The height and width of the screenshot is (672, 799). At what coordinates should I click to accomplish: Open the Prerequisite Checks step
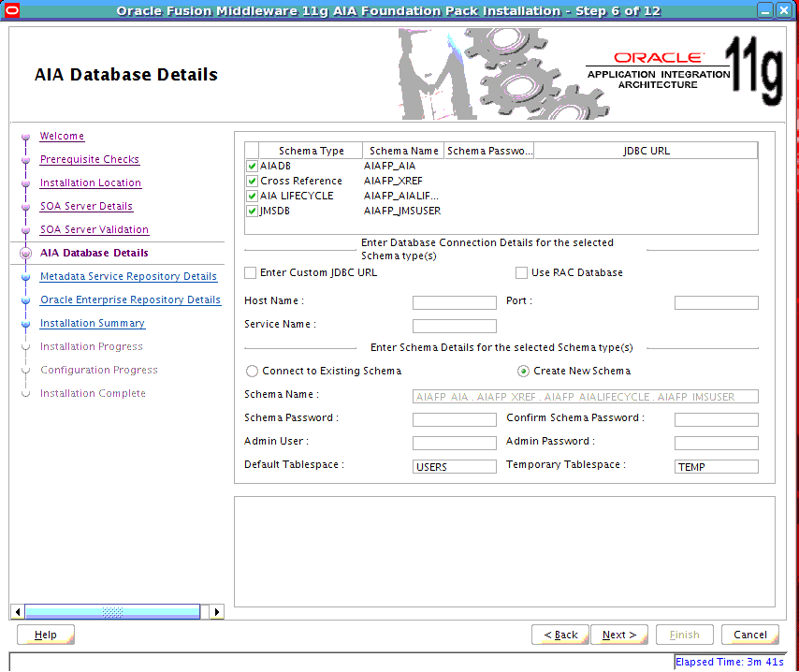click(90, 160)
